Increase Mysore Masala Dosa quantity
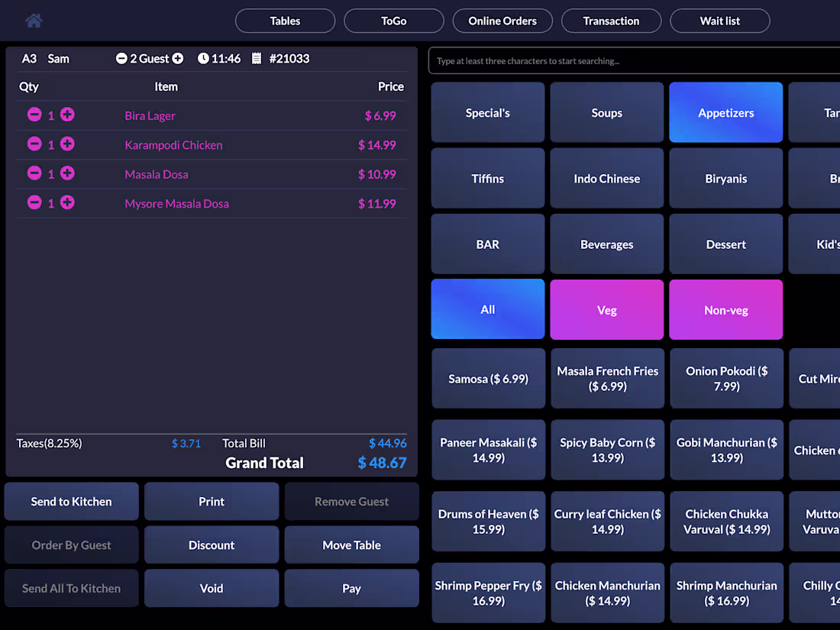This screenshot has height=630, width=840. tap(67, 203)
